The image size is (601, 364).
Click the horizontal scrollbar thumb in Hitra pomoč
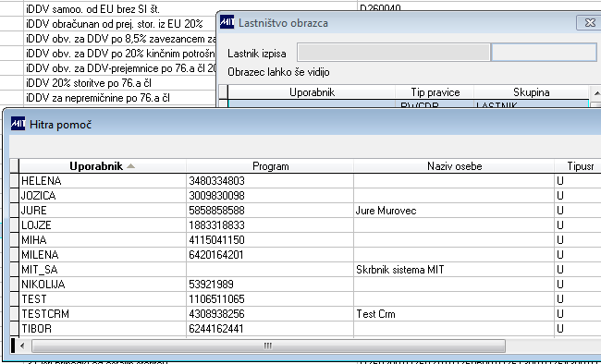268,346
